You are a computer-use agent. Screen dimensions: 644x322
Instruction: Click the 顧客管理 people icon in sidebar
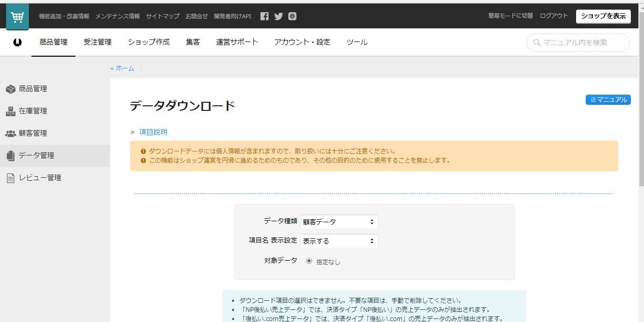coord(11,134)
